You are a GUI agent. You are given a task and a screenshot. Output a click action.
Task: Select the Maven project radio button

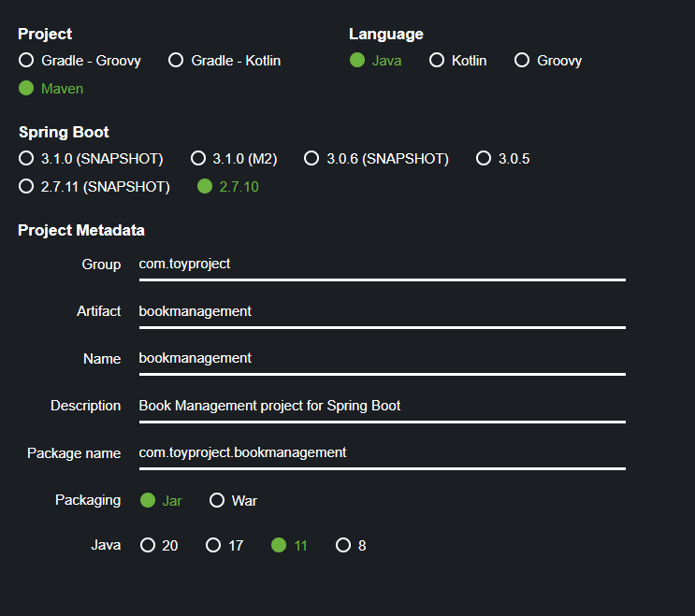pyautogui.click(x=26, y=89)
